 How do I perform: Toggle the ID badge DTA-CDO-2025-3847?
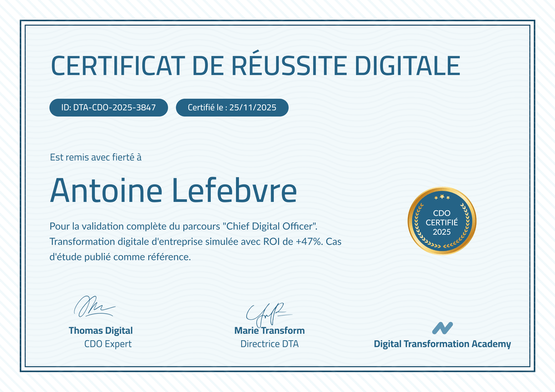[x=108, y=107]
